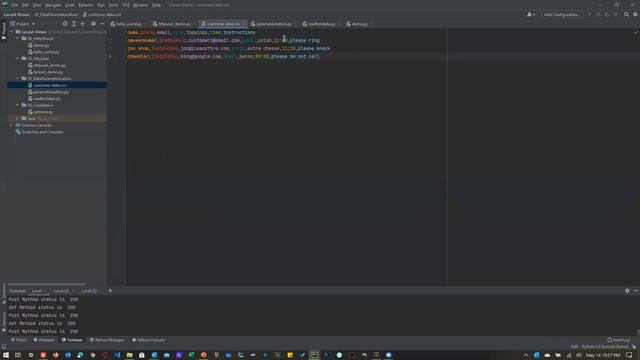Image resolution: width=640 pixels, height=360 pixels.
Task: Select the Local (3) terminal tab
Action: (x=89, y=291)
